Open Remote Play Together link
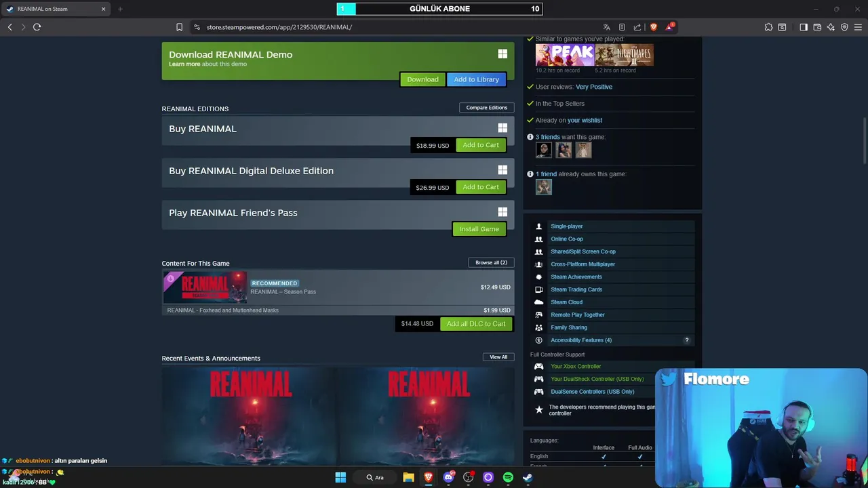Viewport: 868px width, 488px height. point(578,315)
